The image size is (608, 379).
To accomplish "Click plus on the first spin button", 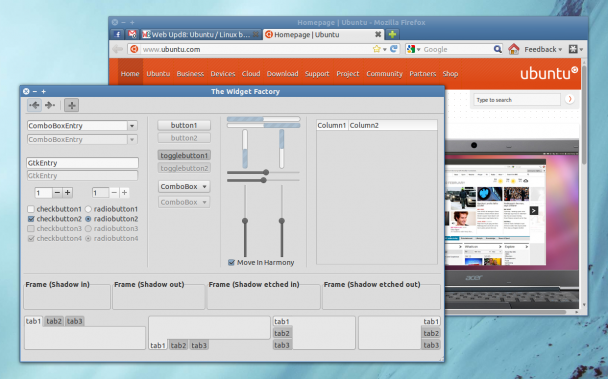I will 67,192.
